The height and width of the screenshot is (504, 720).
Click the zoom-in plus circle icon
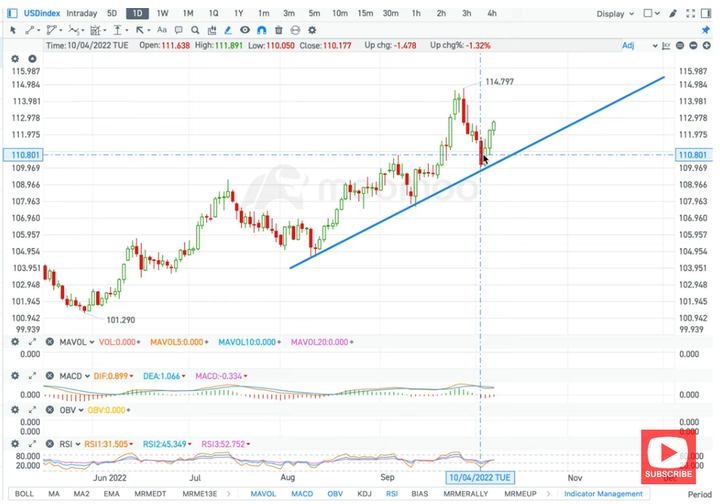(x=707, y=45)
